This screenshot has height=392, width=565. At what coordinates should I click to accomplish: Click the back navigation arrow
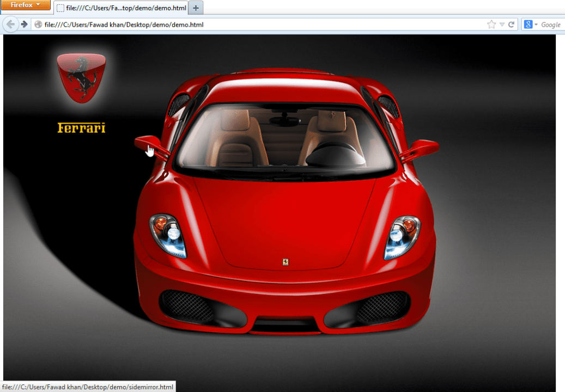click(10, 24)
